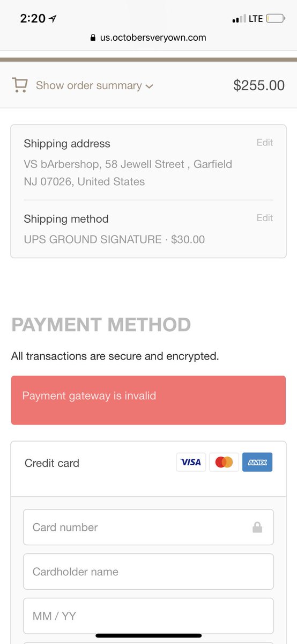
Task: Edit the shipping method
Action: (x=265, y=218)
